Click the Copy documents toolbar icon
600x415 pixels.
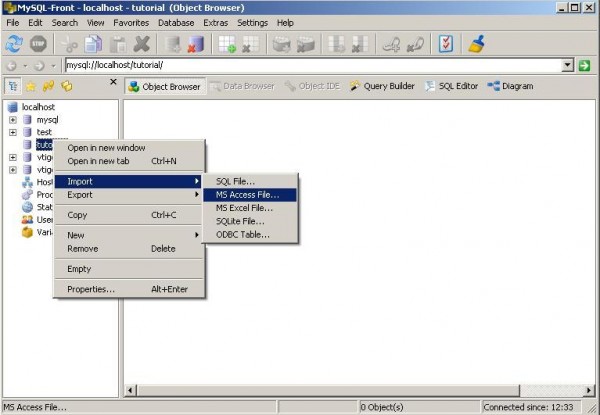(93, 44)
